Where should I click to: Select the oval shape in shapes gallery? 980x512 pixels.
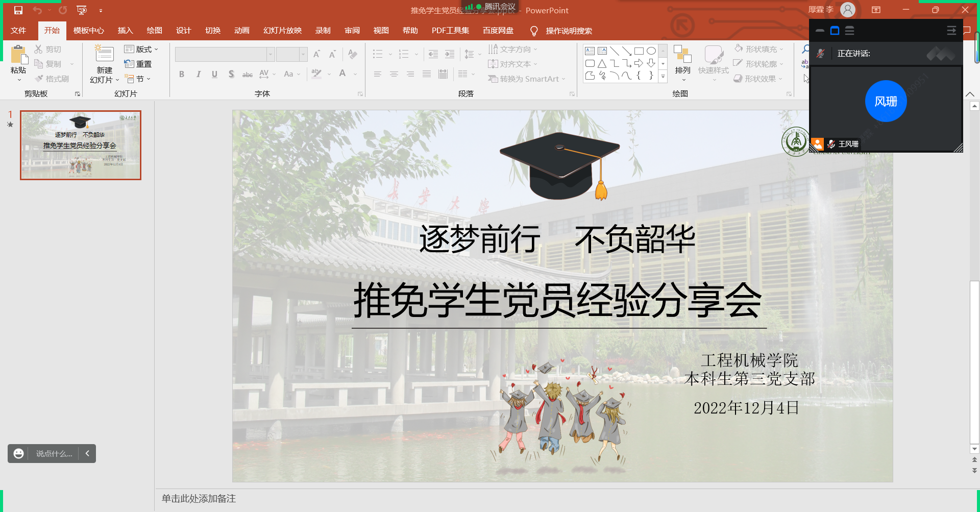(x=651, y=51)
